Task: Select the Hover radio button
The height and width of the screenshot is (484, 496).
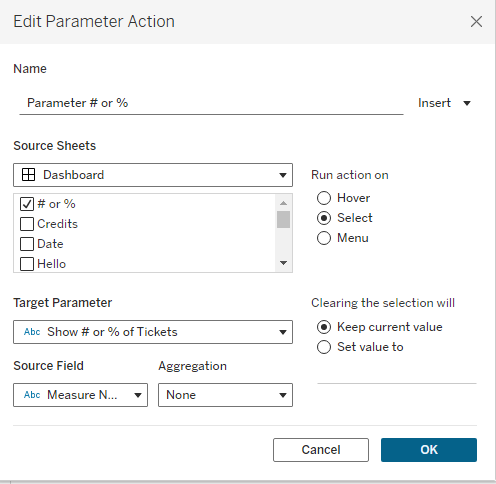Action: 324,198
